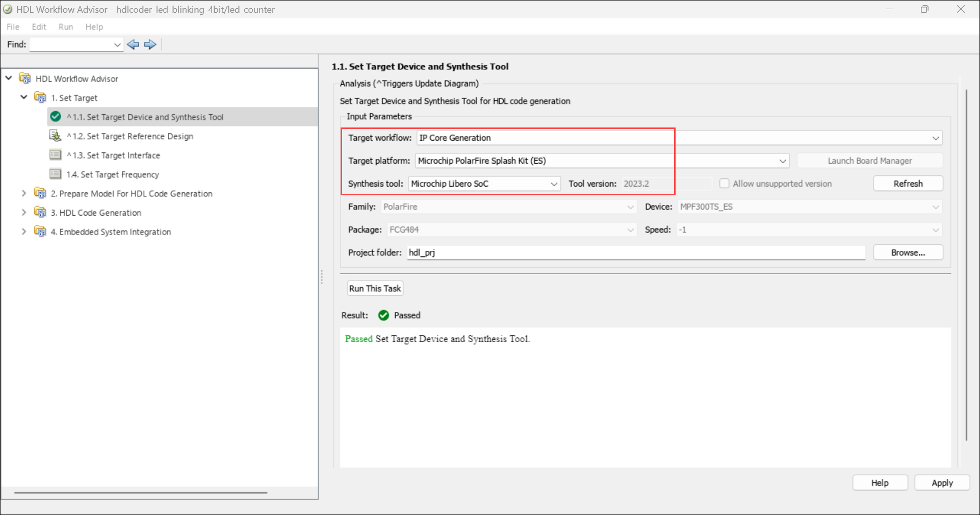This screenshot has height=515, width=980.
Task: Click the Find previous back arrow icon
Action: 133,44
